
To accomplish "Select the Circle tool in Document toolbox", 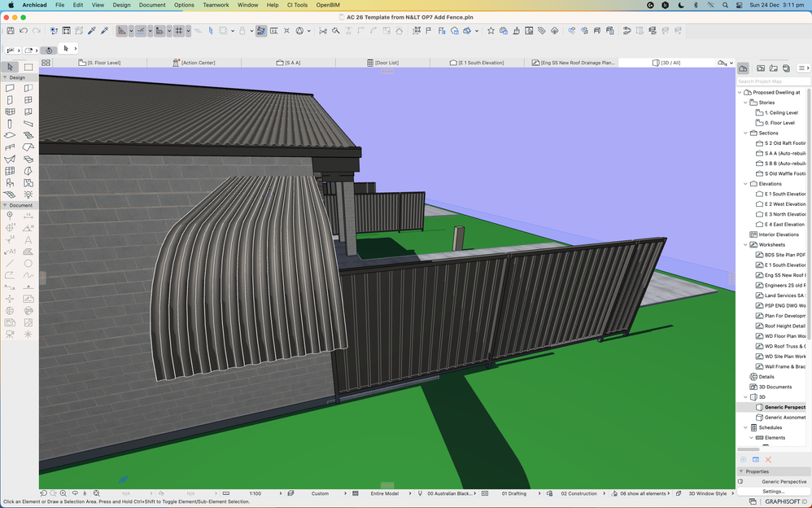I will 28,263.
